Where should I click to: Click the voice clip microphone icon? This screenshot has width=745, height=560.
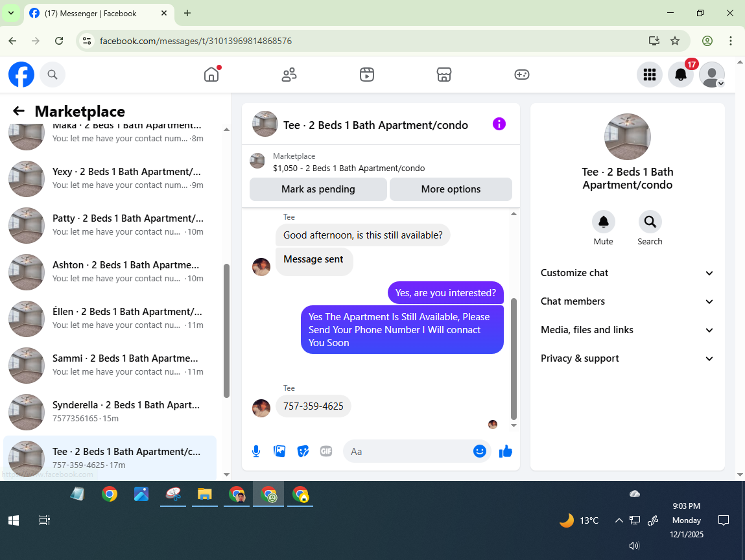coord(256,451)
